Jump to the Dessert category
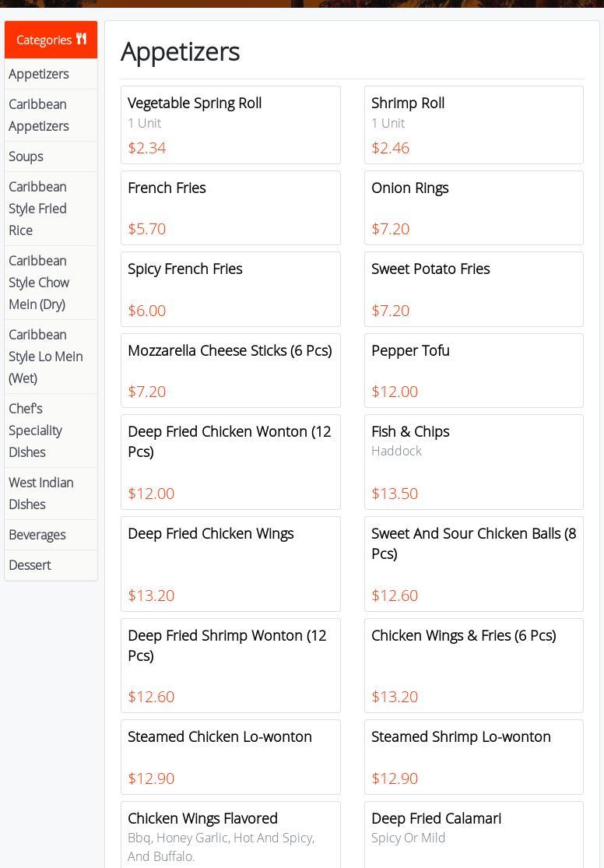 tap(30, 565)
